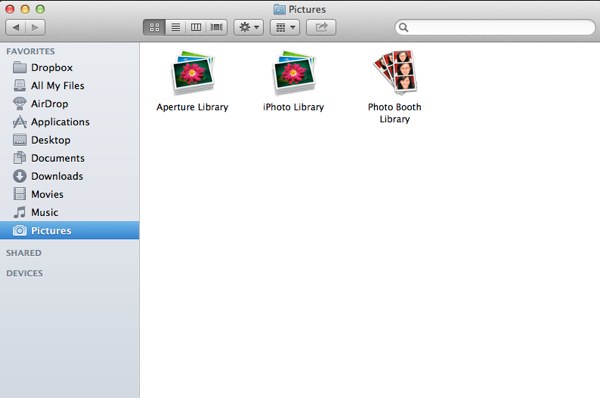Go to Applications in the sidebar

pyautogui.click(x=70, y=122)
